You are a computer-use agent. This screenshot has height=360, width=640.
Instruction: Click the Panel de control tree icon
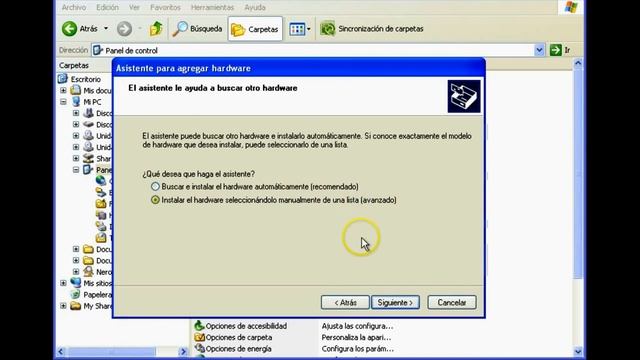pyautogui.click(x=88, y=170)
